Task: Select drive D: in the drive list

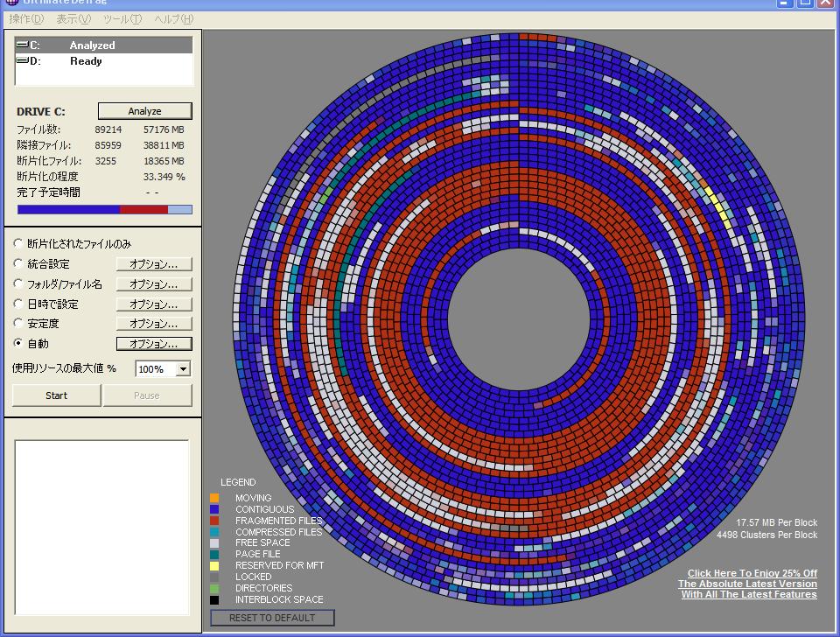Action: [103, 61]
